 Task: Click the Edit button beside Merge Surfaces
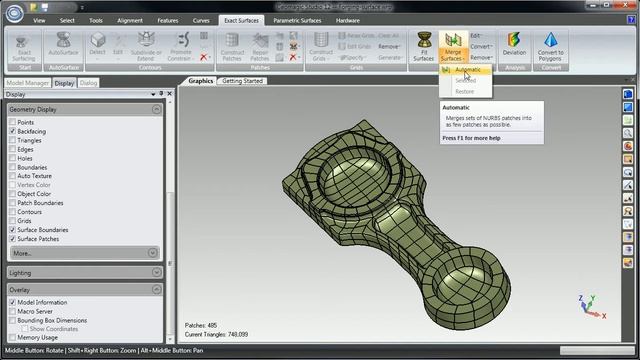point(476,36)
